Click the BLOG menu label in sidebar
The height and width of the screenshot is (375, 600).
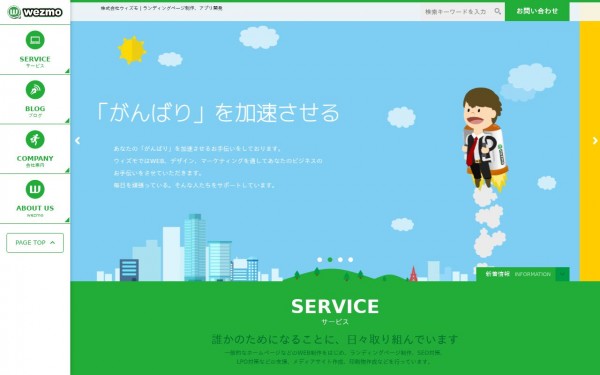point(35,109)
